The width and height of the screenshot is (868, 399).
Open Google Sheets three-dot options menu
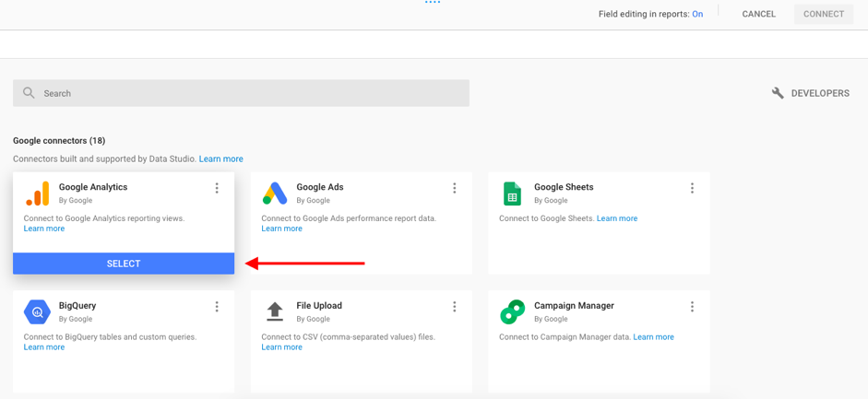point(692,188)
